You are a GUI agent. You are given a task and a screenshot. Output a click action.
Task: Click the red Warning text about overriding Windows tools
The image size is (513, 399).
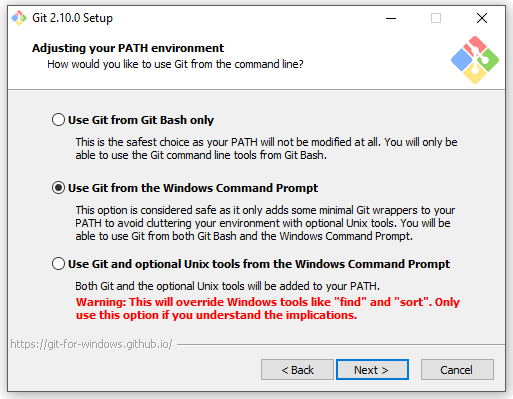point(268,308)
